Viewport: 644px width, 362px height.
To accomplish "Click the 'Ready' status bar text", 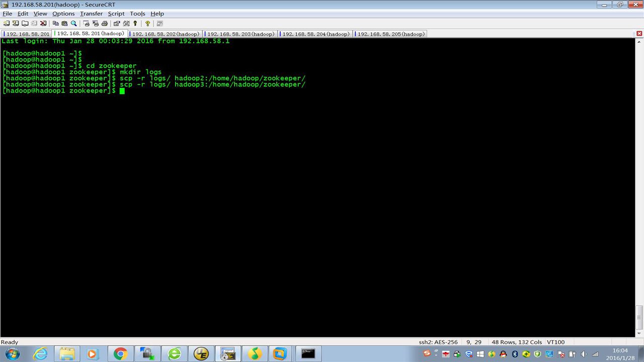I will tap(10, 342).
